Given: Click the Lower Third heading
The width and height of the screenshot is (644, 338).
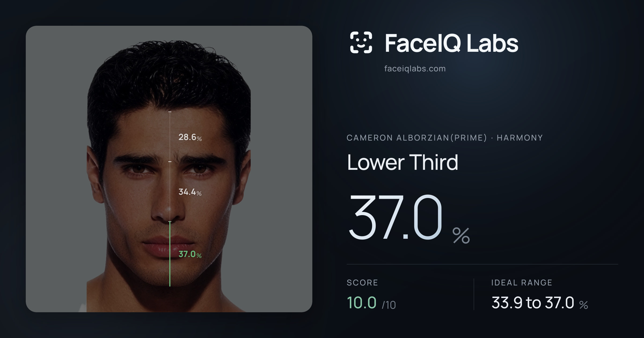Looking at the screenshot, I should (x=402, y=162).
